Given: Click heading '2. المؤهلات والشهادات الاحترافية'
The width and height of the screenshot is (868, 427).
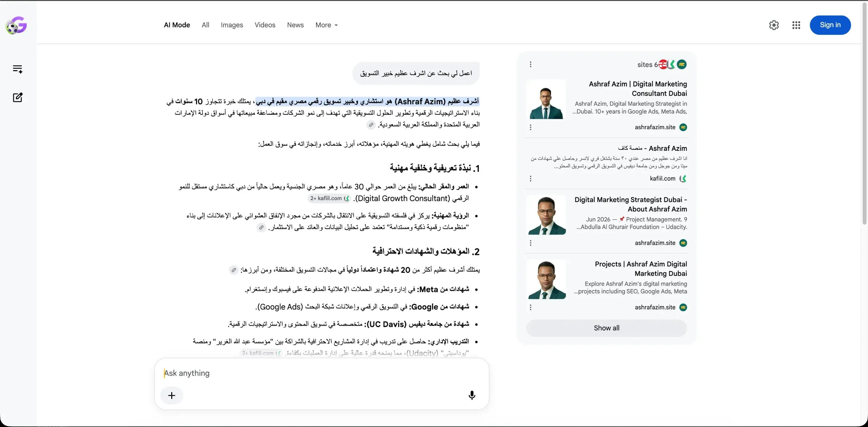Looking at the screenshot, I should point(426,252).
